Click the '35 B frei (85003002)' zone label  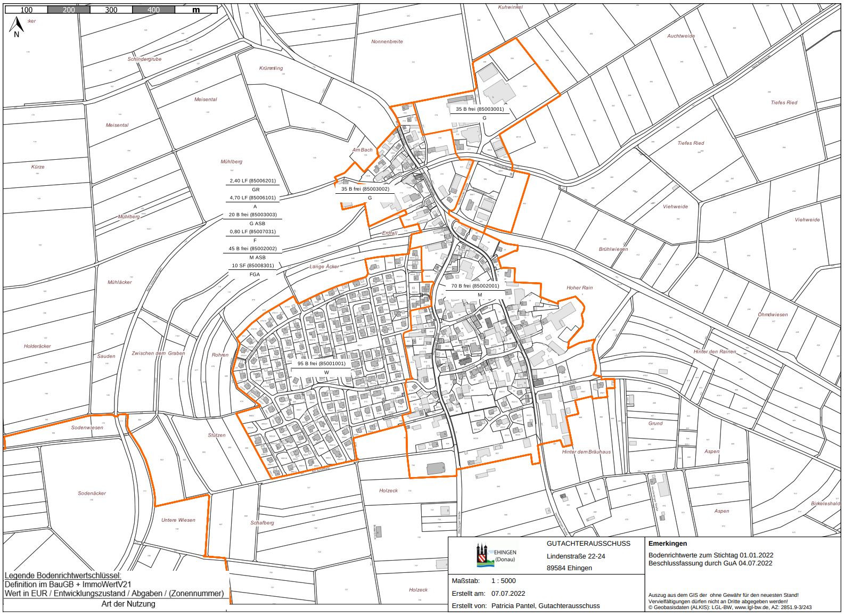tap(365, 189)
